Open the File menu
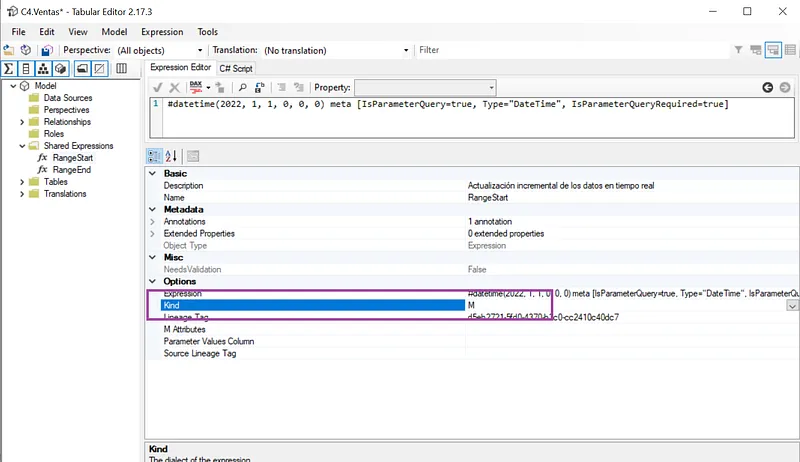The width and height of the screenshot is (800, 462). coord(18,32)
